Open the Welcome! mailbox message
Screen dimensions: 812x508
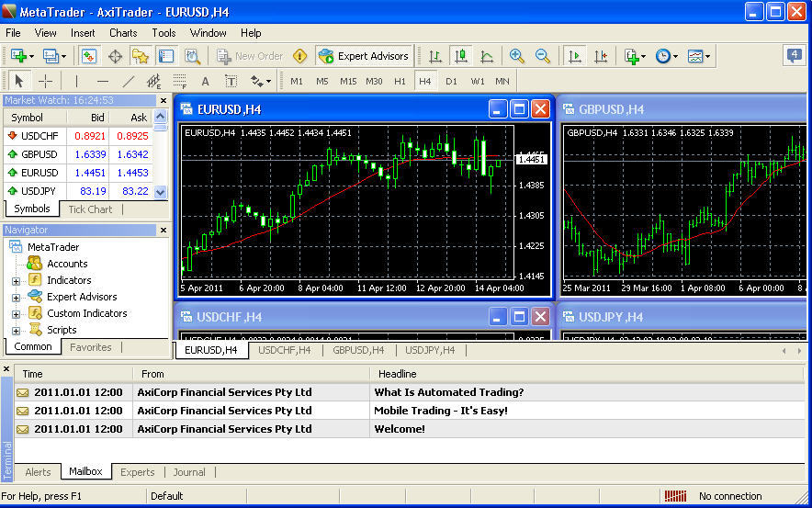(409, 429)
